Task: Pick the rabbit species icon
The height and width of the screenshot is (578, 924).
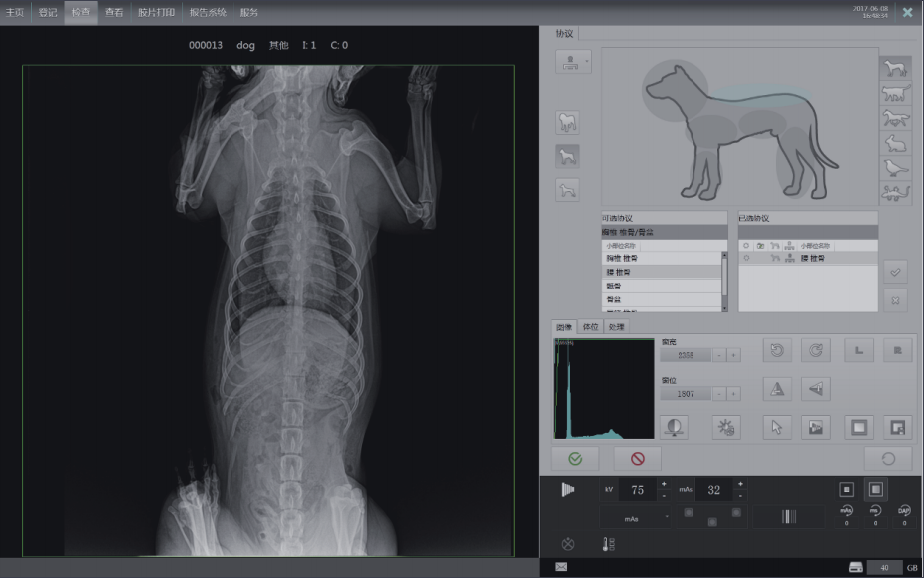Action: [x=894, y=144]
